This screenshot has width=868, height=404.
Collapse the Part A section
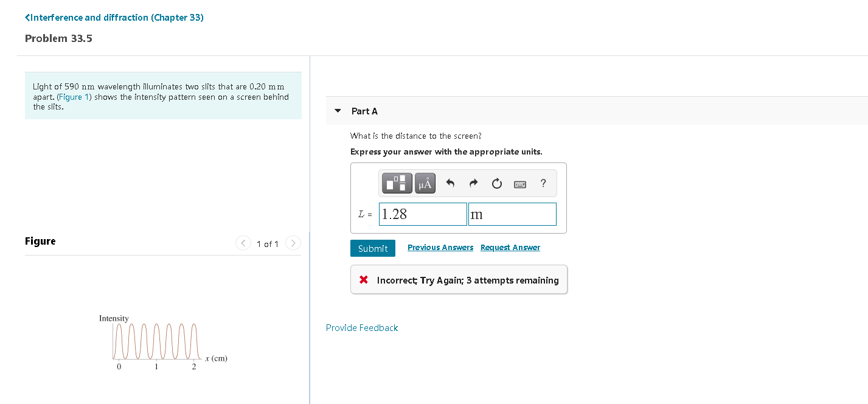point(338,111)
